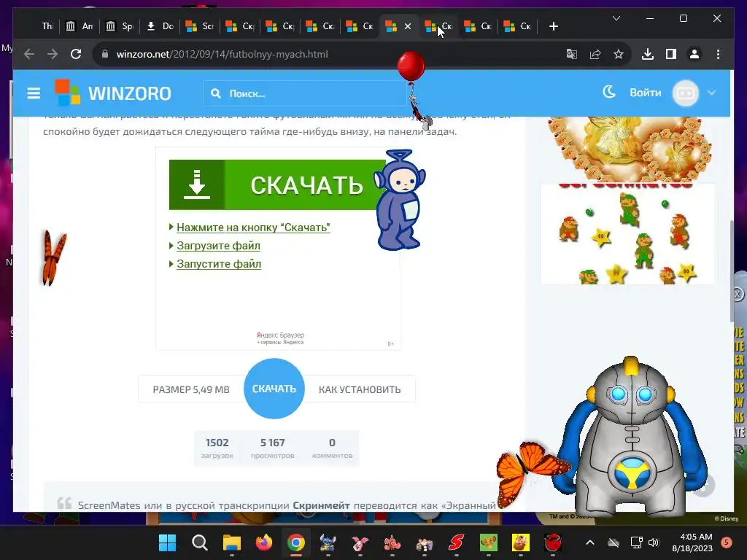Open the Translate this page icon
This screenshot has width=747, height=560.
pos(572,54)
